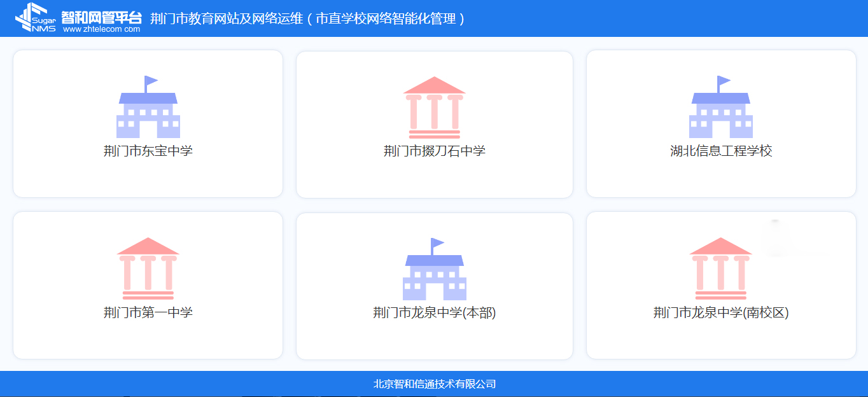The height and width of the screenshot is (397, 868).
Task: Click the 北京智和信通技术有限公司 footer text
Action: tap(434, 384)
